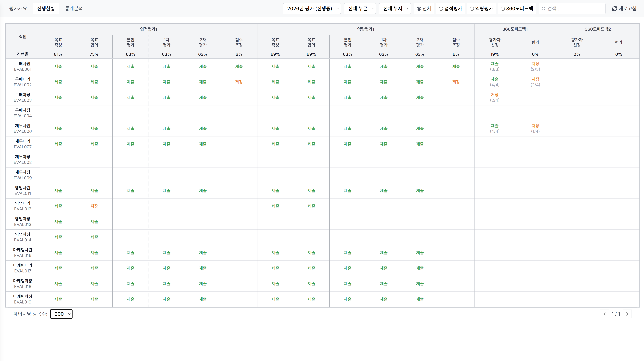Go to previous page arrow

pos(604,314)
